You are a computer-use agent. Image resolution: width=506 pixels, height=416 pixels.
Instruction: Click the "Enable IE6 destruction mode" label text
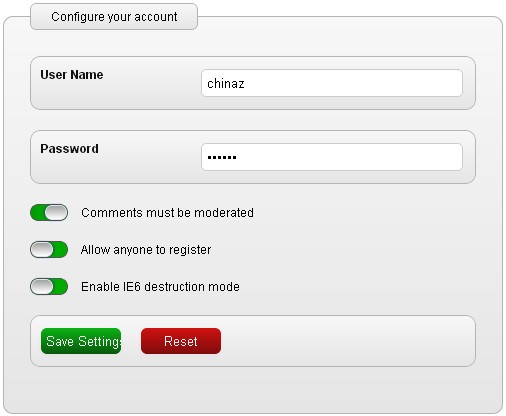coord(160,287)
